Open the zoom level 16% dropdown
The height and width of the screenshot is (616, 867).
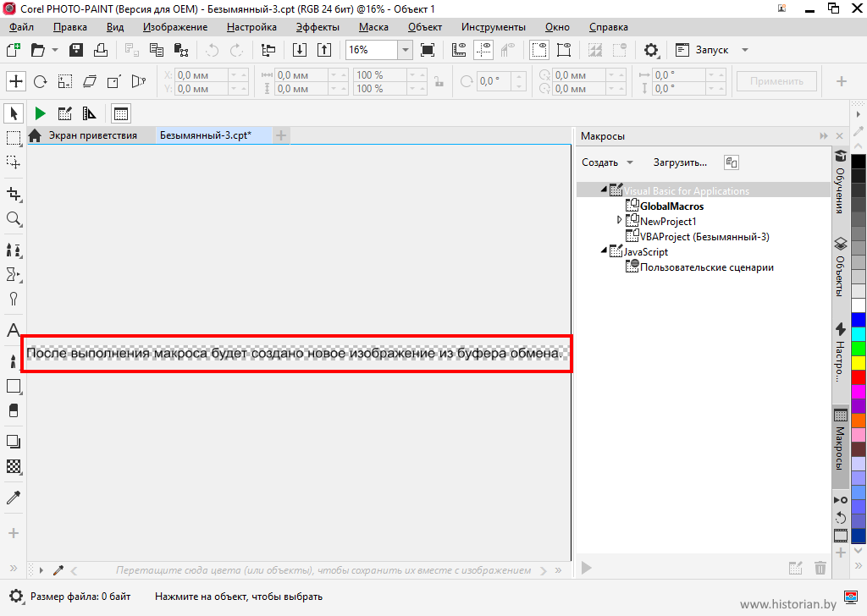(405, 50)
